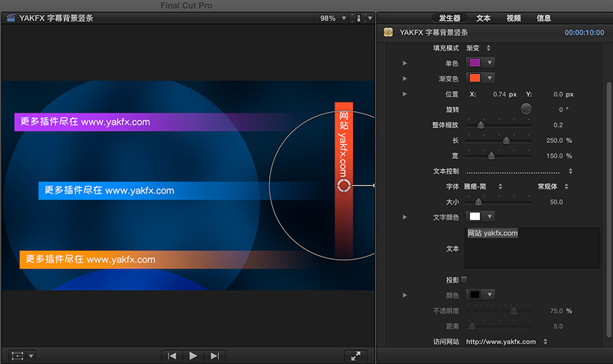The height and width of the screenshot is (364, 613).
Task: Click the circular on-screen control handle
Action: click(344, 185)
